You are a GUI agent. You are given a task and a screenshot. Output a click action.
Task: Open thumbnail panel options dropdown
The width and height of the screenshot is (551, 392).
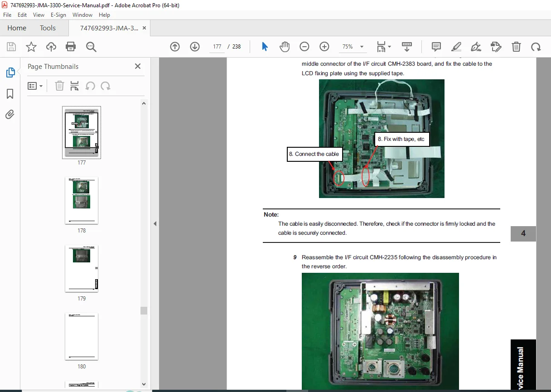(35, 86)
